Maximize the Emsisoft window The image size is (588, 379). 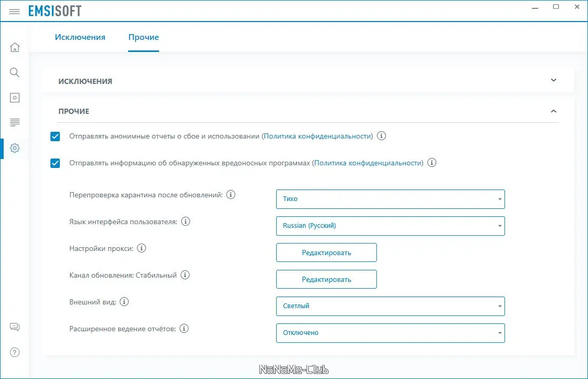coord(556,7)
